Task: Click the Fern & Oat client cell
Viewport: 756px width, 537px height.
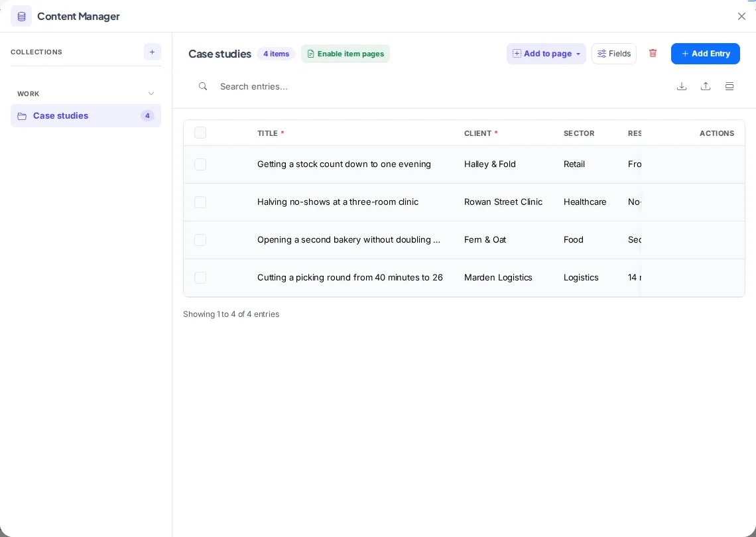Action: coord(485,239)
